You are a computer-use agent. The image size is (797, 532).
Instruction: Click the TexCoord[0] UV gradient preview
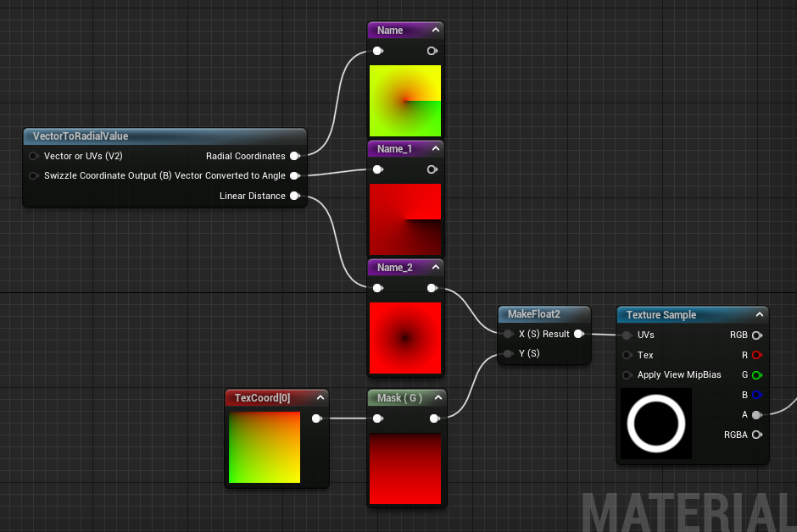(265, 447)
